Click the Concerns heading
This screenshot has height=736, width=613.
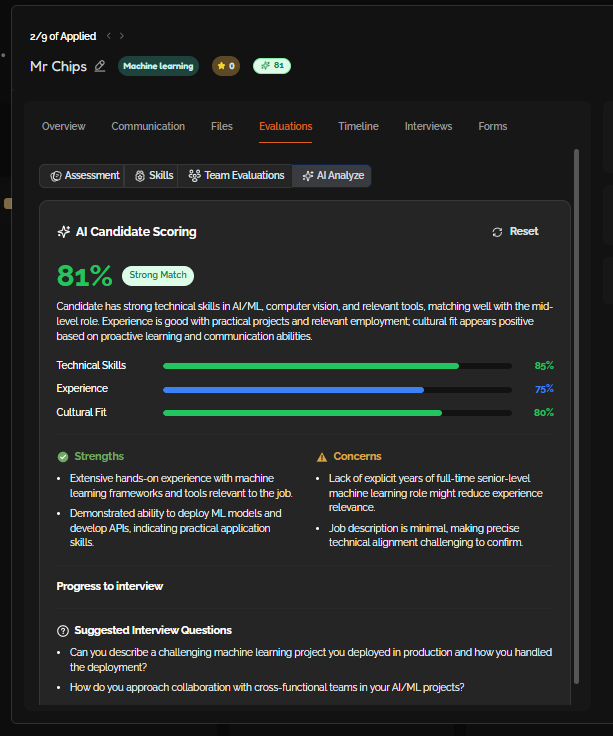coord(357,456)
